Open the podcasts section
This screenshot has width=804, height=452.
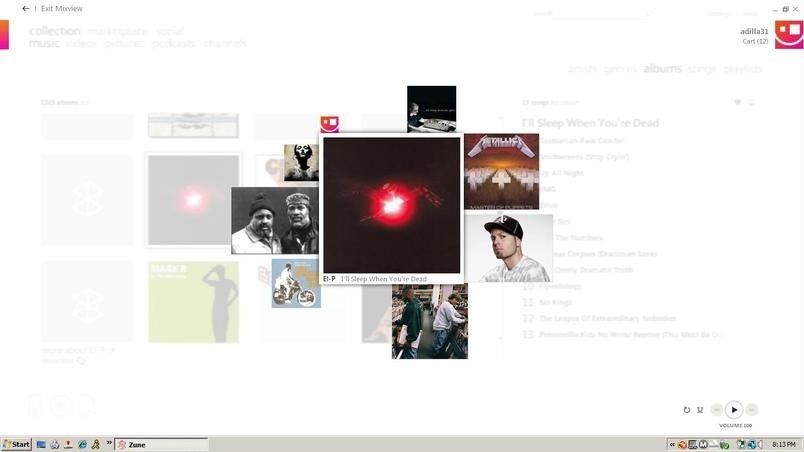[x=173, y=44]
